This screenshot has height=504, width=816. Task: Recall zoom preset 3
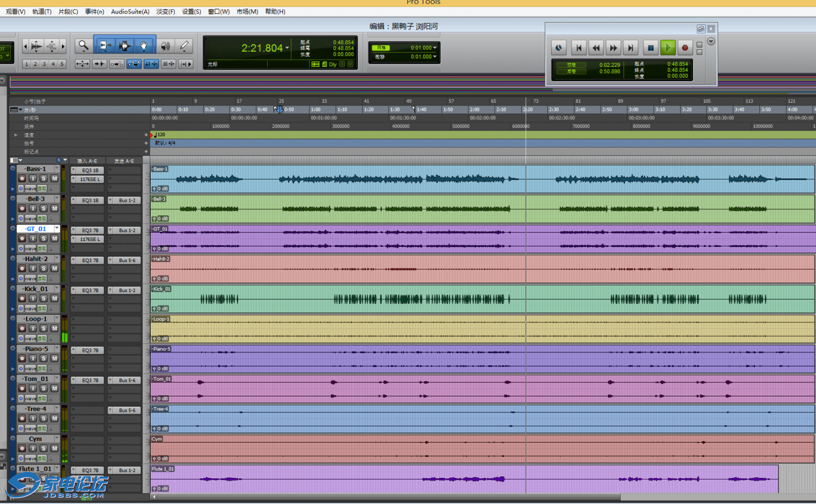click(44, 64)
